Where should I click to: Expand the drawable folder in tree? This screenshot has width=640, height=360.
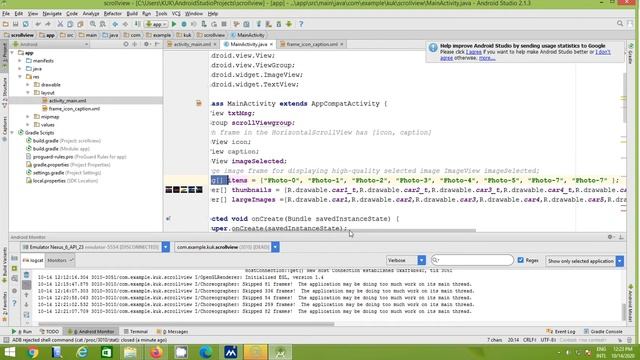point(28,85)
